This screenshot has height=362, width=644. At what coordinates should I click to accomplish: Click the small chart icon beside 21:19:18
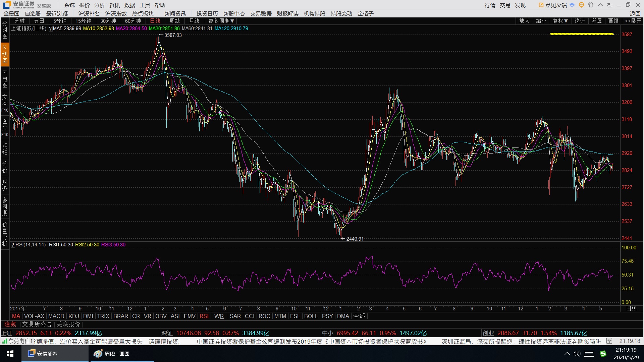pos(609,341)
